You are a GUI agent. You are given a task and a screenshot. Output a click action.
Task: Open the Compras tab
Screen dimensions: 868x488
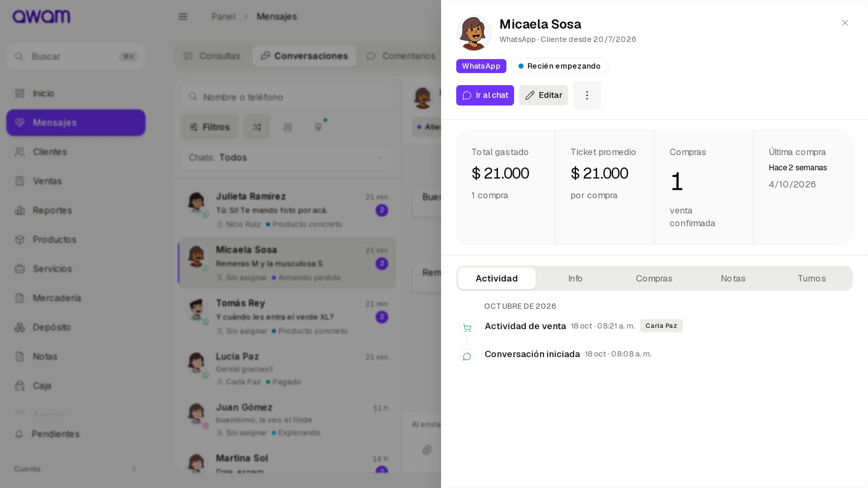(x=654, y=278)
